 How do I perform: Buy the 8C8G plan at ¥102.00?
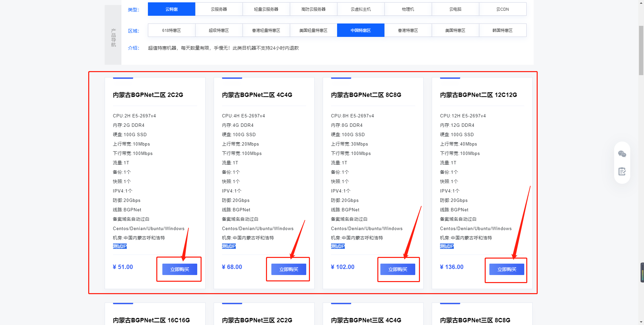[397, 269]
